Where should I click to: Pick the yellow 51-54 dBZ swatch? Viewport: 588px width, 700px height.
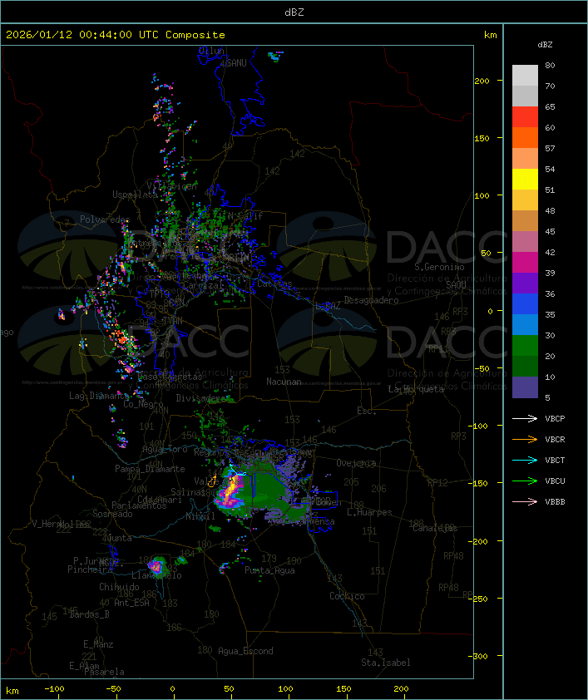coord(525,179)
